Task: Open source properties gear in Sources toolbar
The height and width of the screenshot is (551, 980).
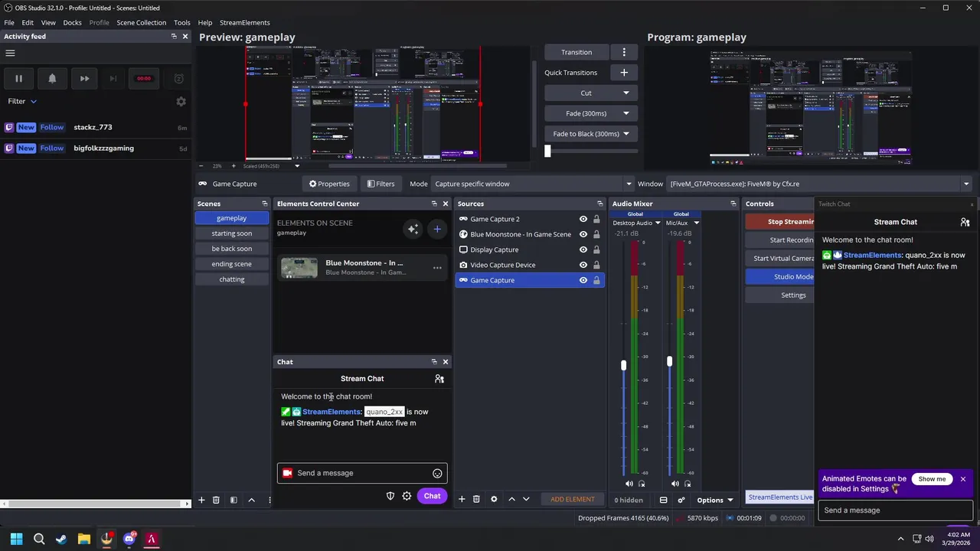Action: coord(494,499)
